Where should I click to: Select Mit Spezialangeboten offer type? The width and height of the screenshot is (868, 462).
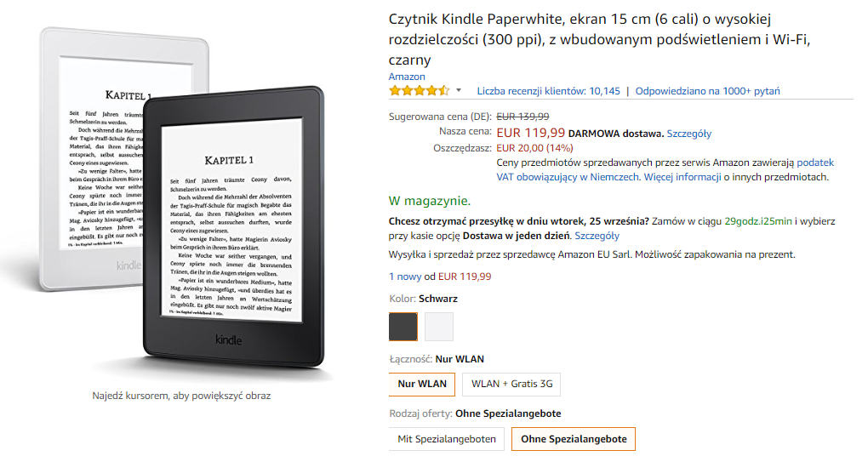click(447, 439)
